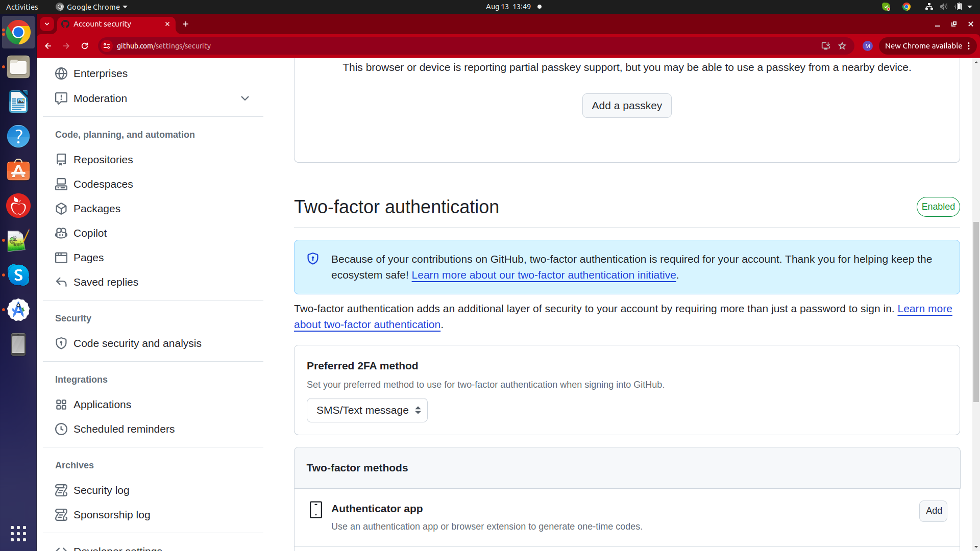Reload the page with refresh icon

coord(85,46)
